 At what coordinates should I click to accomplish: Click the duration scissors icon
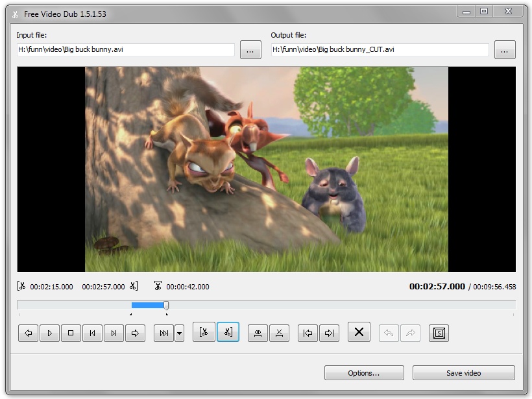pyautogui.click(x=158, y=285)
